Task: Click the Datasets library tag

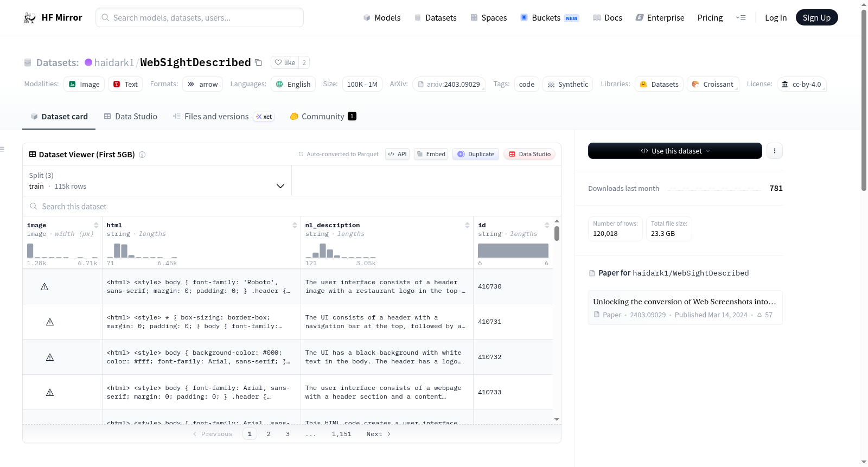Action: click(659, 84)
